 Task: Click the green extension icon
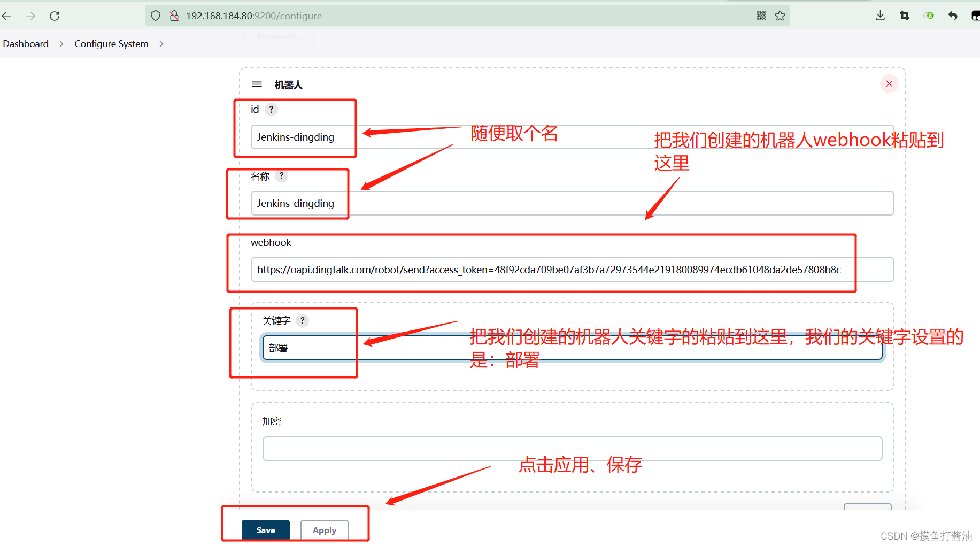point(929,16)
